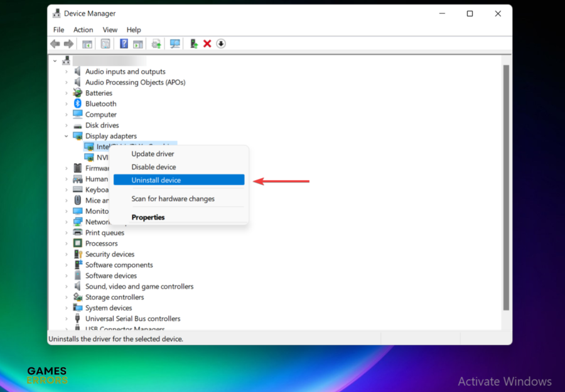The height and width of the screenshot is (392, 565).
Task: Click the vertical scrollbar of device list
Action: coord(506,188)
